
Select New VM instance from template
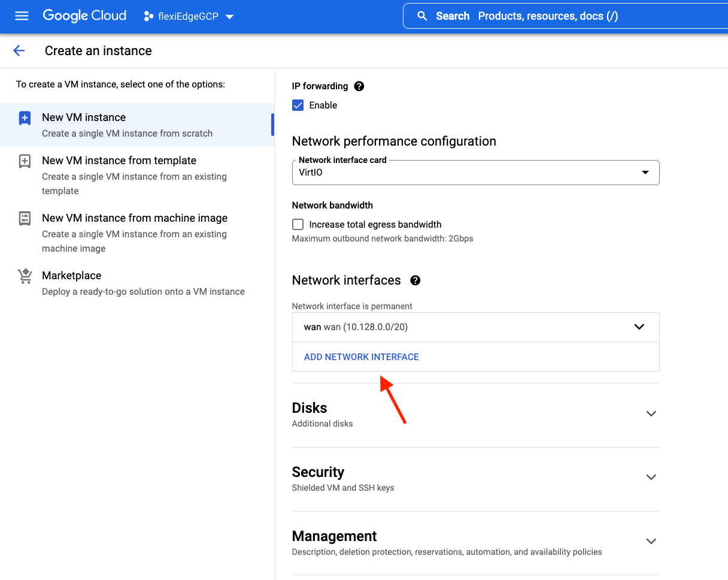pos(119,161)
